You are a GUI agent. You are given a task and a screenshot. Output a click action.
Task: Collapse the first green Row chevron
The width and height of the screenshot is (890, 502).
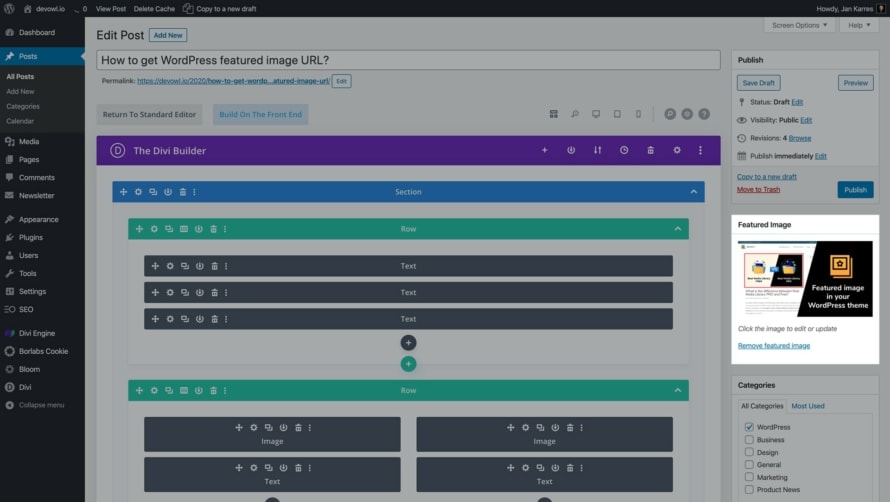coord(677,229)
